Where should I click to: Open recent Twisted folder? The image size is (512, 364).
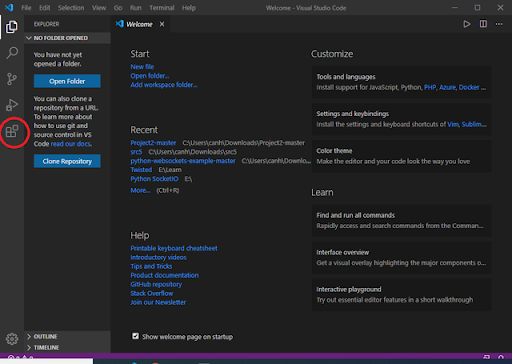pyautogui.click(x=141, y=170)
